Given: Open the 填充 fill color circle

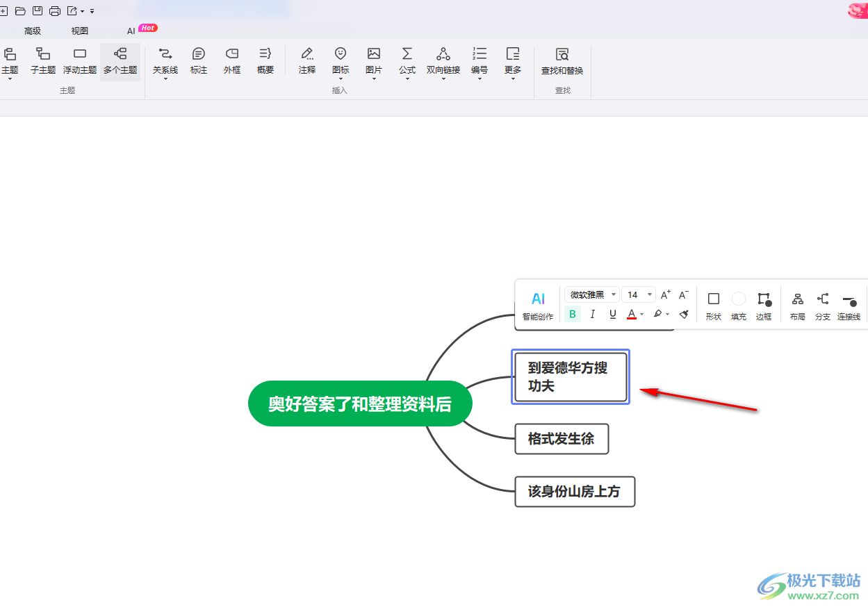Looking at the screenshot, I should pos(739,306).
